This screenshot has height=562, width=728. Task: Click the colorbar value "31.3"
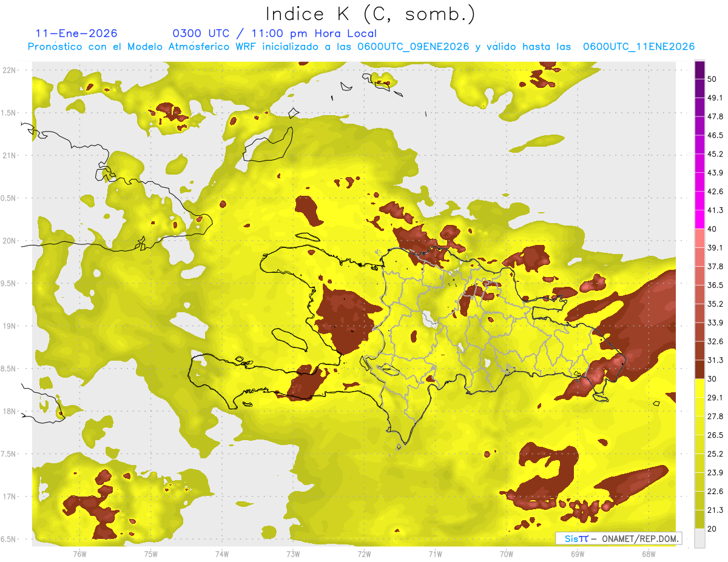[715, 360]
